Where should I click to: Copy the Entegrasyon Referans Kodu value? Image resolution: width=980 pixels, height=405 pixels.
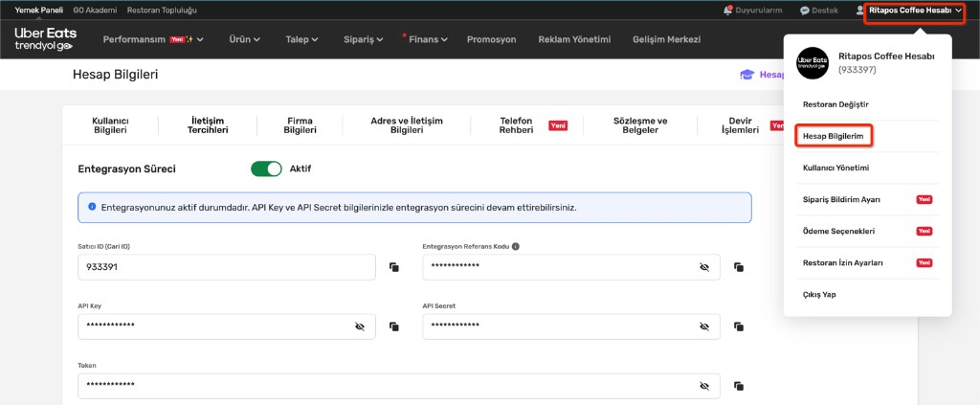(739, 267)
